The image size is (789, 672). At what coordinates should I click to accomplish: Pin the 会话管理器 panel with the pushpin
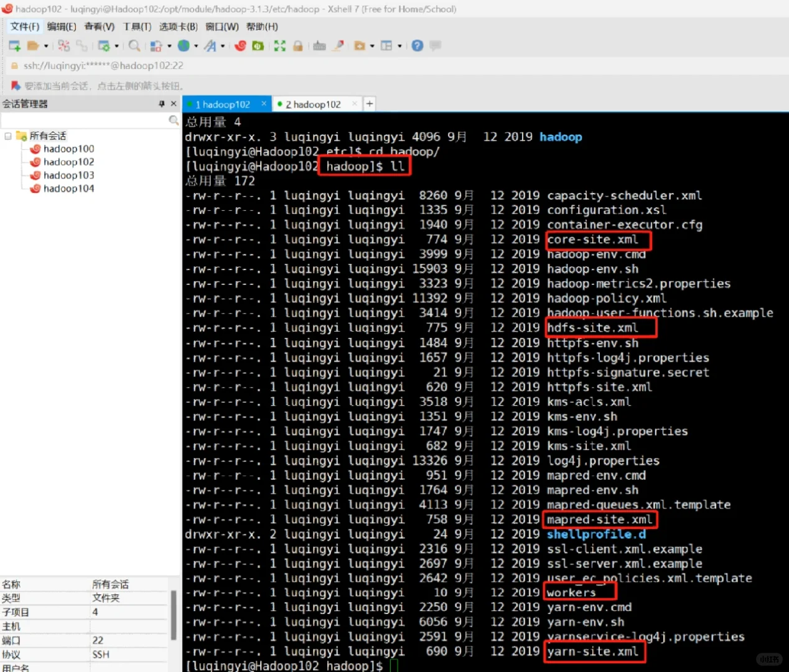(161, 103)
